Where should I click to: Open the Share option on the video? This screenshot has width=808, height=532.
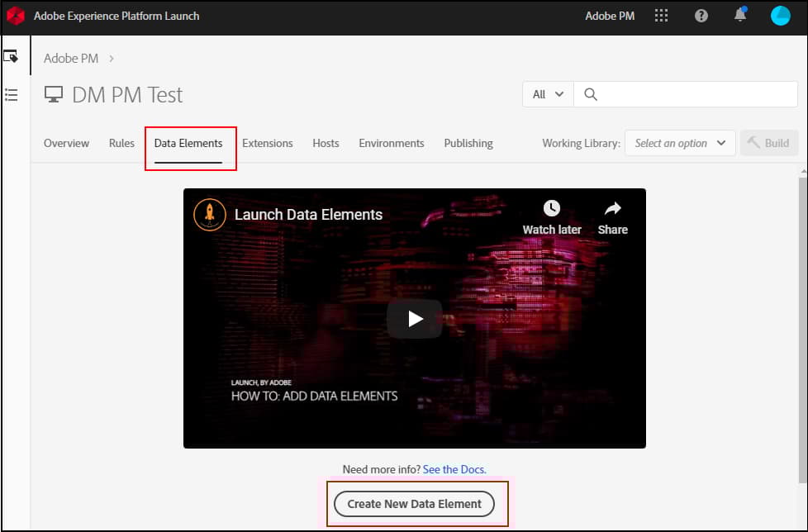pos(612,208)
